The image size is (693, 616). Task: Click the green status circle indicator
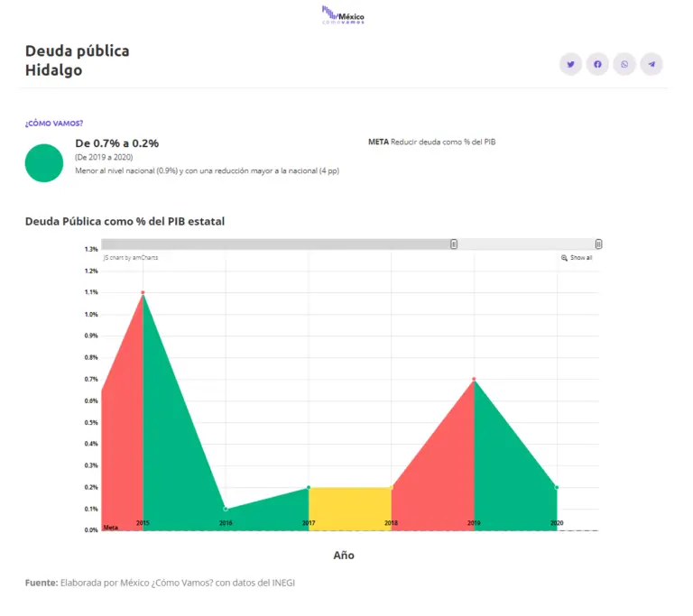[x=43, y=162]
